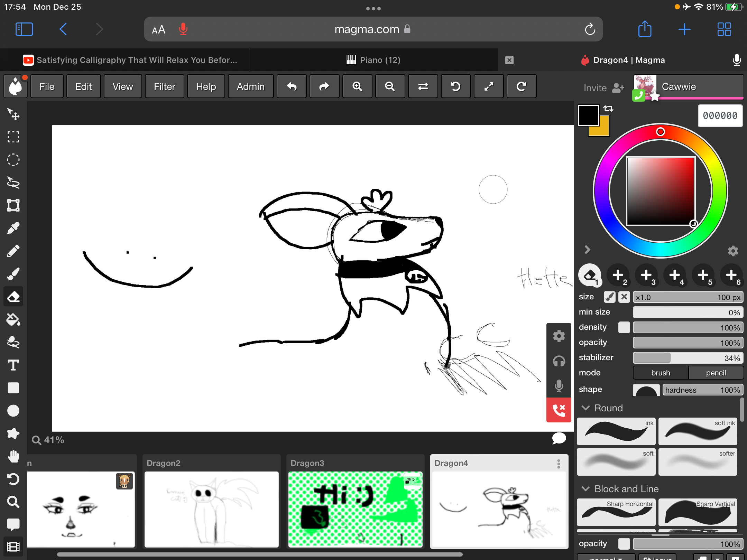Select the zoom magnifier tool in sidebar
Viewport: 747px width, 560px height.
point(13,502)
